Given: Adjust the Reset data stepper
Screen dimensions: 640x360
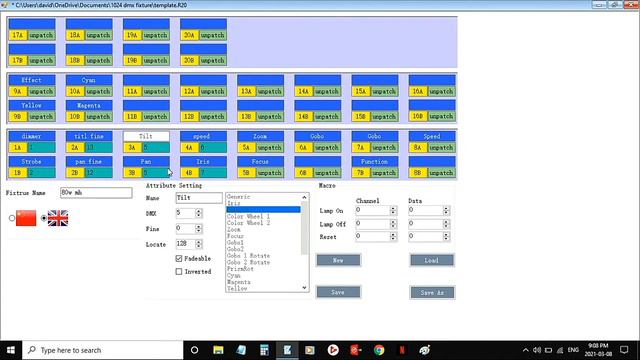Looking at the screenshot, I should point(446,236).
